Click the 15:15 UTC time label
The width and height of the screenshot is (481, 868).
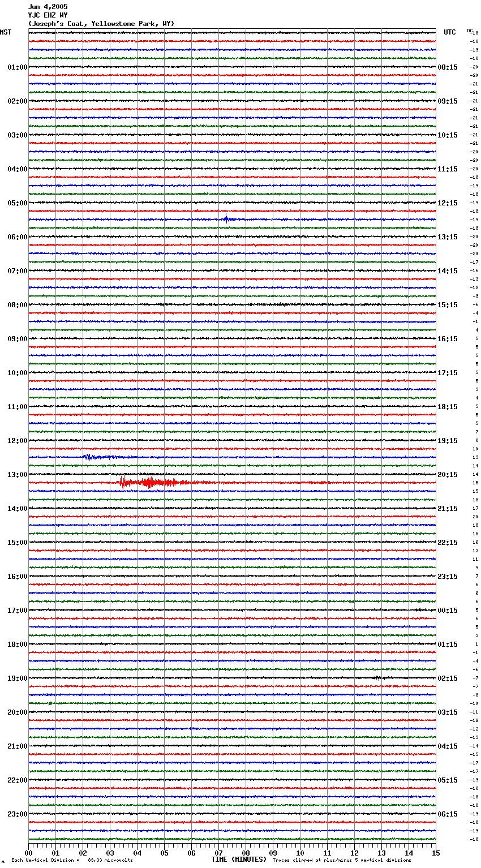click(x=448, y=305)
